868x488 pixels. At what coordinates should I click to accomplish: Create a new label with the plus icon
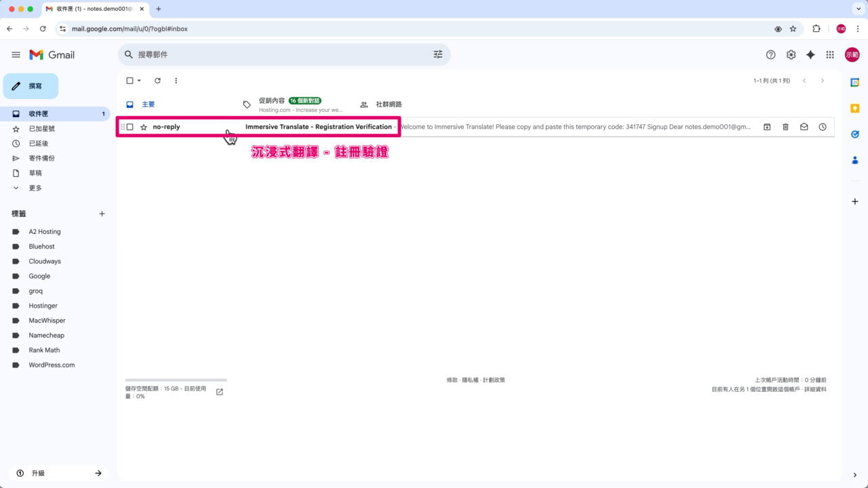(102, 213)
